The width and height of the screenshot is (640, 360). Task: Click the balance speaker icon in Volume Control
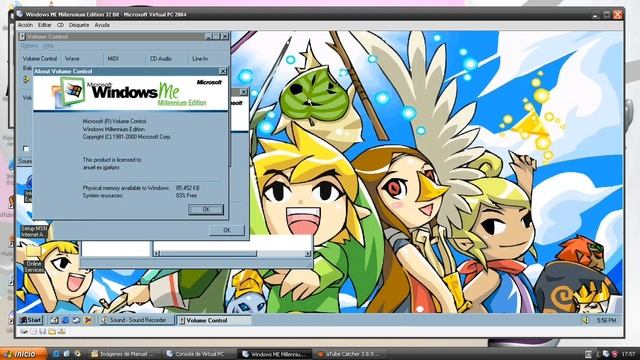[27, 79]
